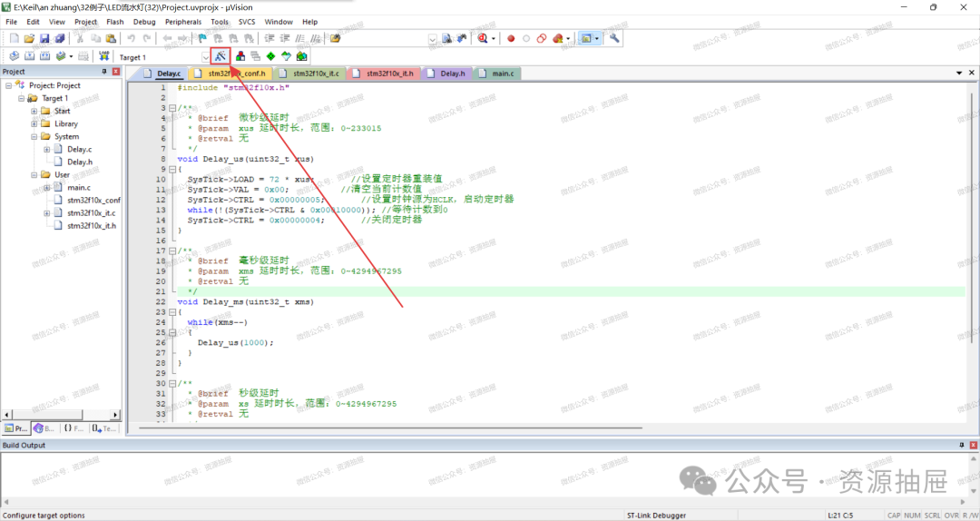
Task: Open Options for Target magic wand icon
Action: pos(220,56)
